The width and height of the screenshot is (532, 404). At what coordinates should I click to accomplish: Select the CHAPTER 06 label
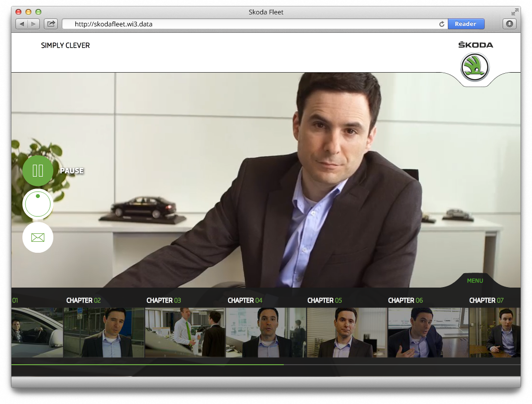pyautogui.click(x=405, y=301)
